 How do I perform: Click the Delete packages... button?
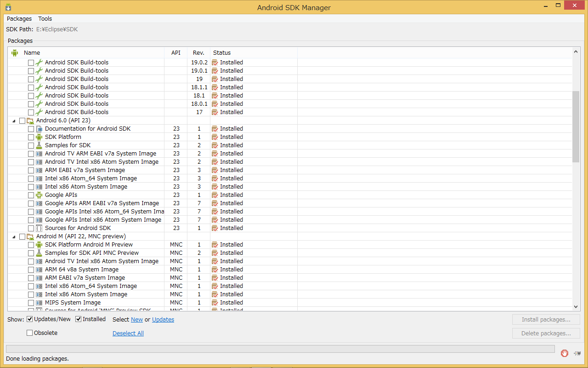pyautogui.click(x=546, y=333)
